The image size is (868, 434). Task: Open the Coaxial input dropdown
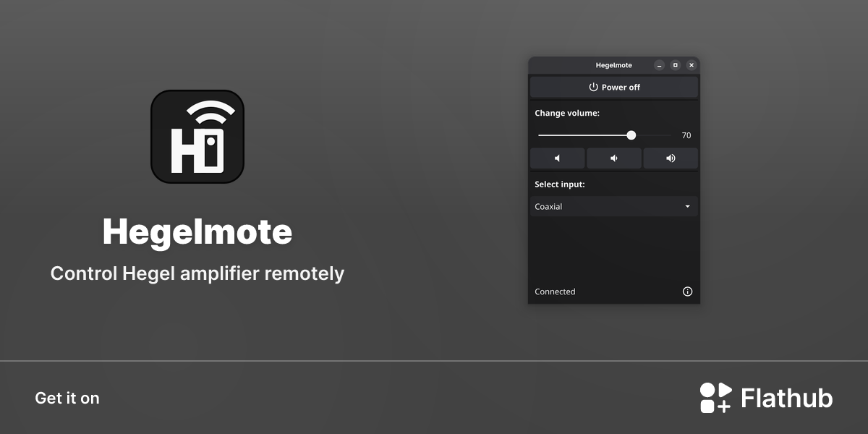click(x=614, y=206)
